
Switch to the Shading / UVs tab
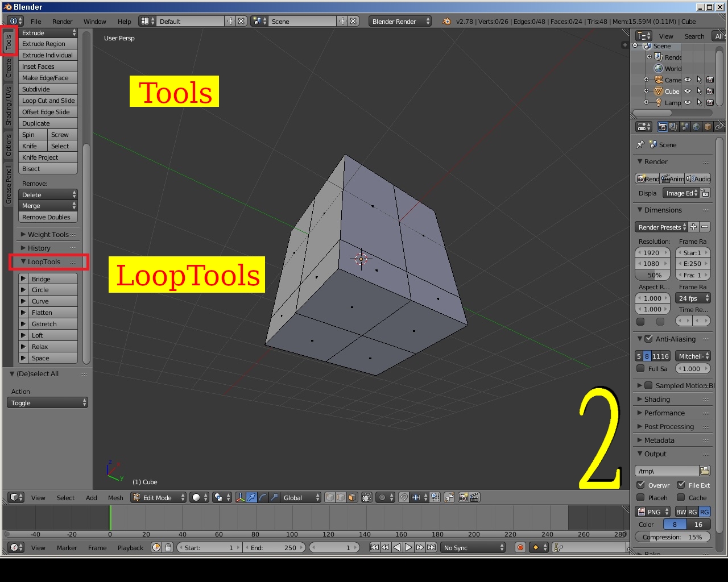8,106
